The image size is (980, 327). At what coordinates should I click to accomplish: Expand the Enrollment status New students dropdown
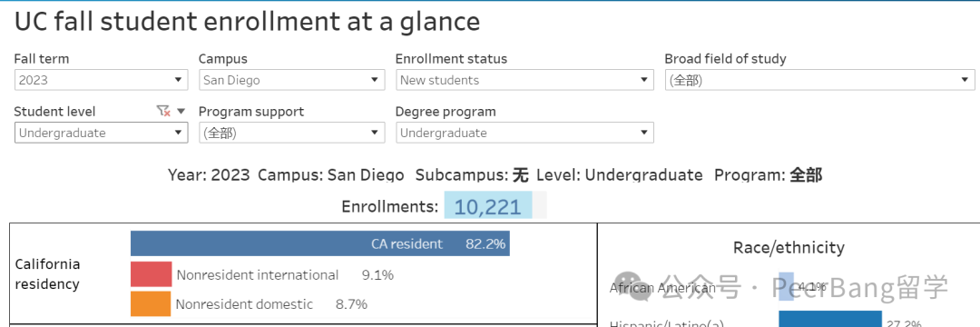coord(525,80)
